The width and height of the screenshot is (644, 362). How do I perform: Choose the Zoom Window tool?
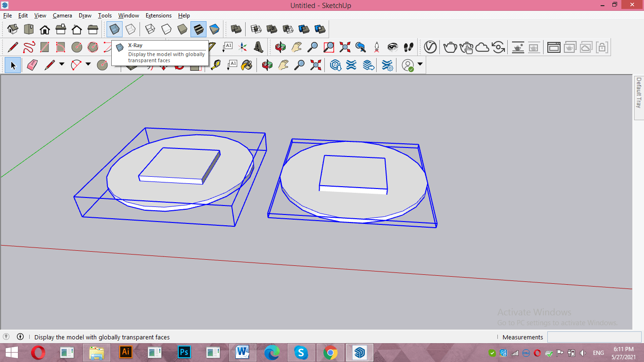coord(329,47)
